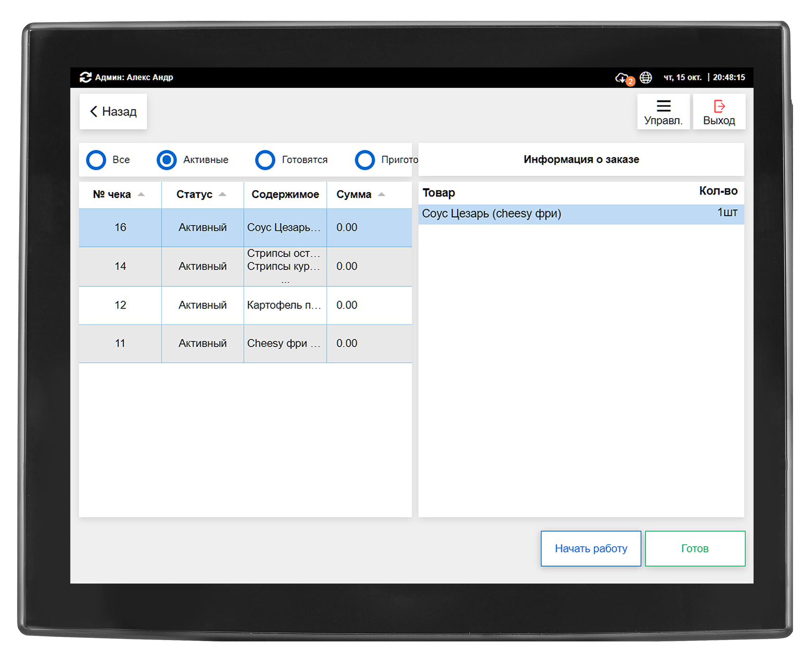
Task: Select the Готовятся radio filter
Action: [x=265, y=160]
